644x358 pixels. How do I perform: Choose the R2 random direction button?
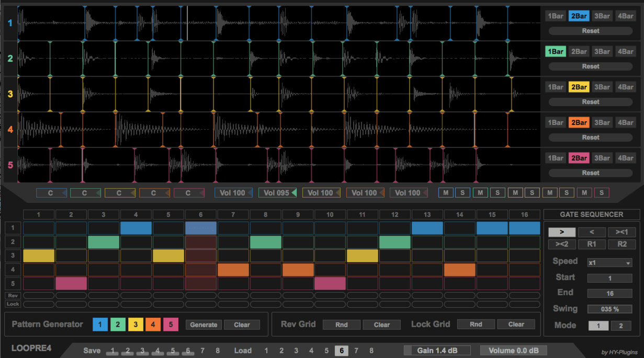click(622, 244)
